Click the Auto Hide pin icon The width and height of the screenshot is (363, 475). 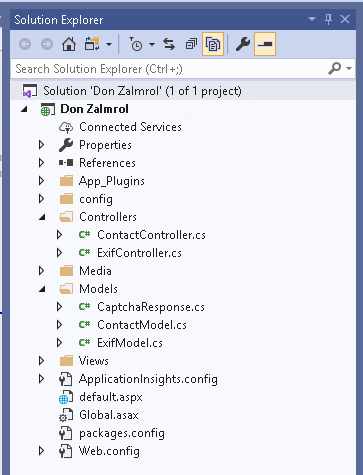(328, 19)
